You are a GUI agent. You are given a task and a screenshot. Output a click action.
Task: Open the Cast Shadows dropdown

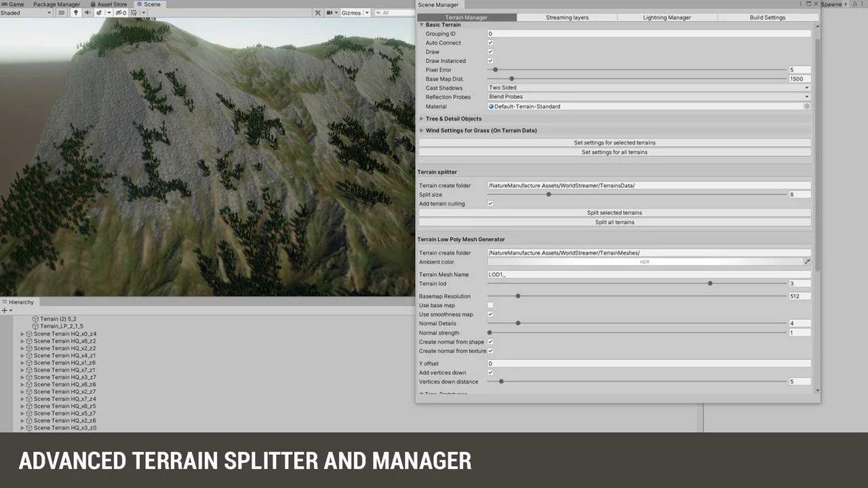click(x=648, y=88)
